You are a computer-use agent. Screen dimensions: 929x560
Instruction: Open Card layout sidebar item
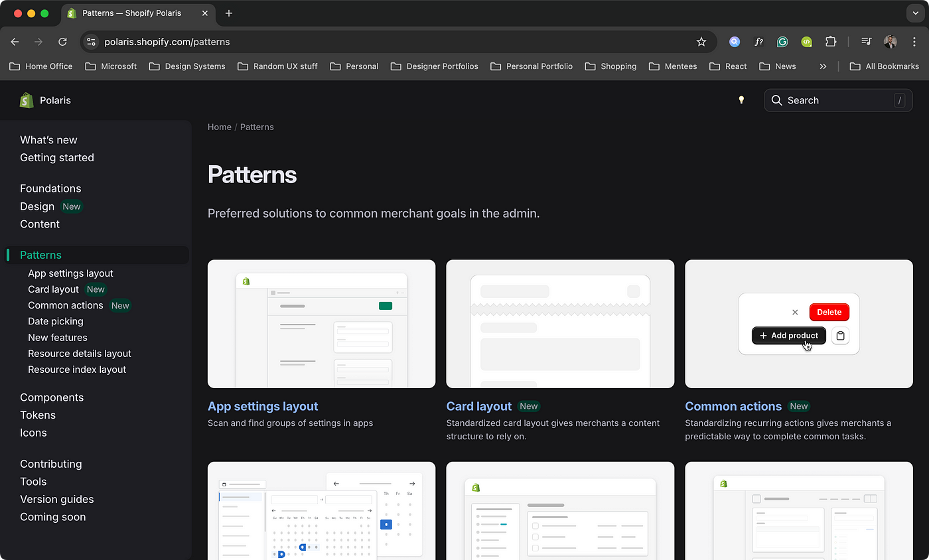coord(53,289)
